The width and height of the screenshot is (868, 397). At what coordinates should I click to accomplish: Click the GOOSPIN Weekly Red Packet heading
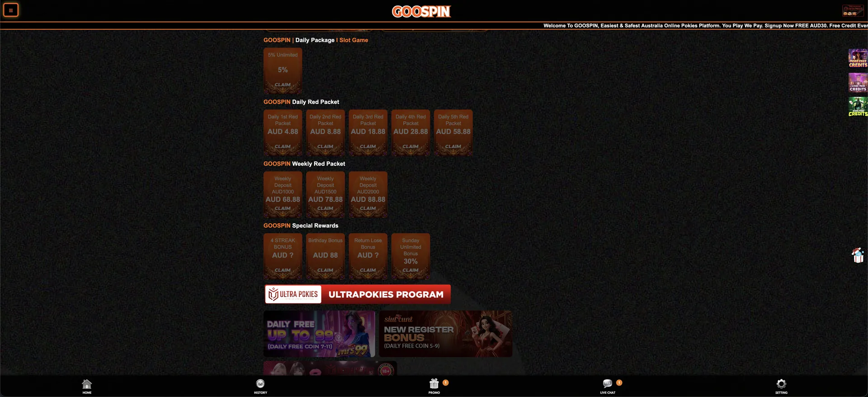point(304,164)
